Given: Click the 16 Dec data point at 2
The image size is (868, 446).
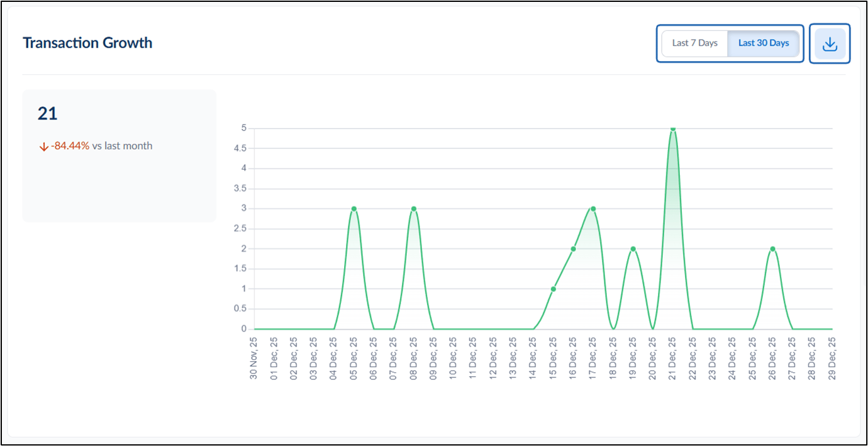Looking at the screenshot, I should click(573, 249).
